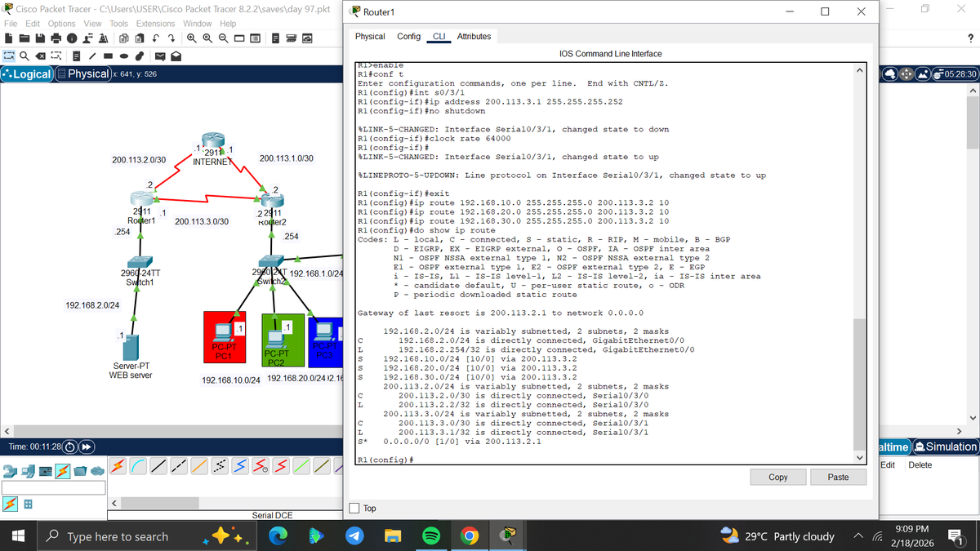The image size is (980, 551).
Task: Open the weather widget showing 29°C
Action: click(777, 536)
